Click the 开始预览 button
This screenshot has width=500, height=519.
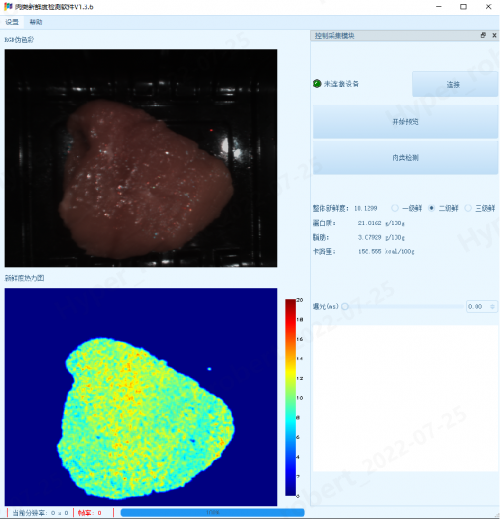(405, 122)
